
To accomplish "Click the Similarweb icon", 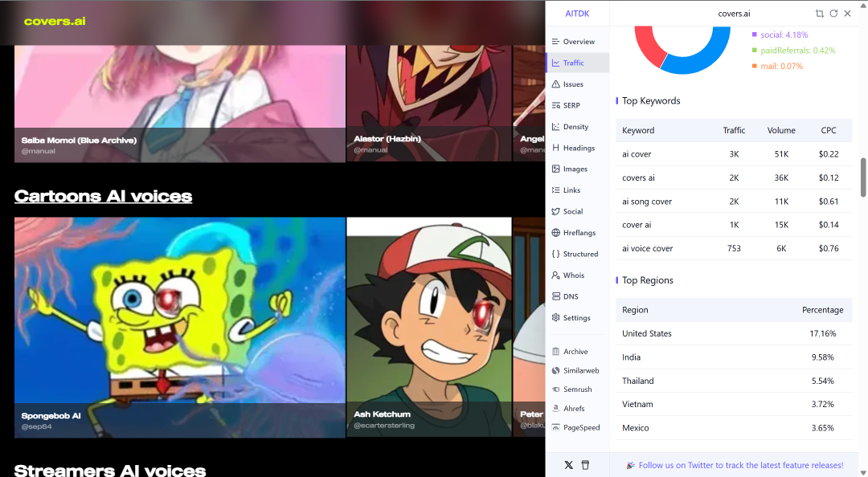I will [556, 370].
